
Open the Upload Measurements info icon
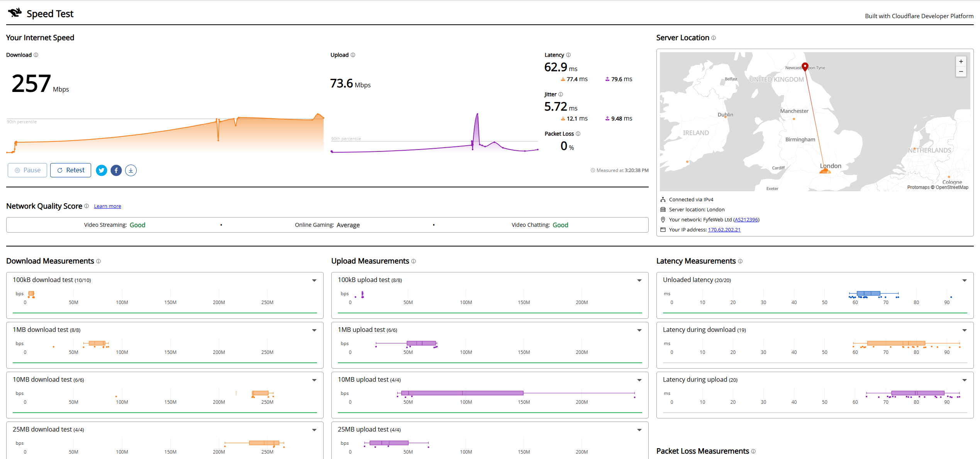[x=414, y=261]
